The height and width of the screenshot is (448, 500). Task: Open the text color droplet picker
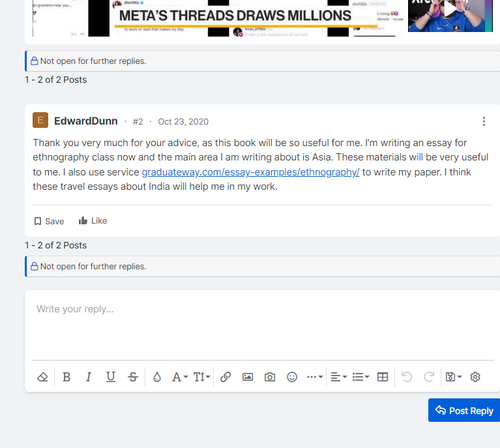pyautogui.click(x=157, y=377)
